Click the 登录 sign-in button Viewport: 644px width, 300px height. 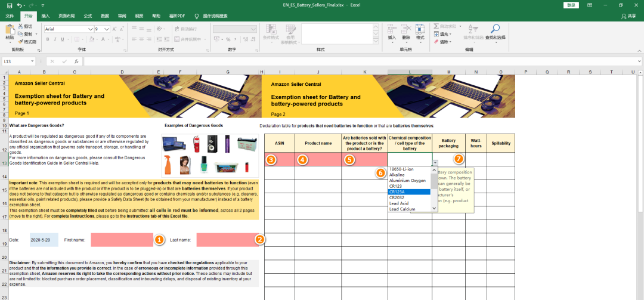pos(571,5)
